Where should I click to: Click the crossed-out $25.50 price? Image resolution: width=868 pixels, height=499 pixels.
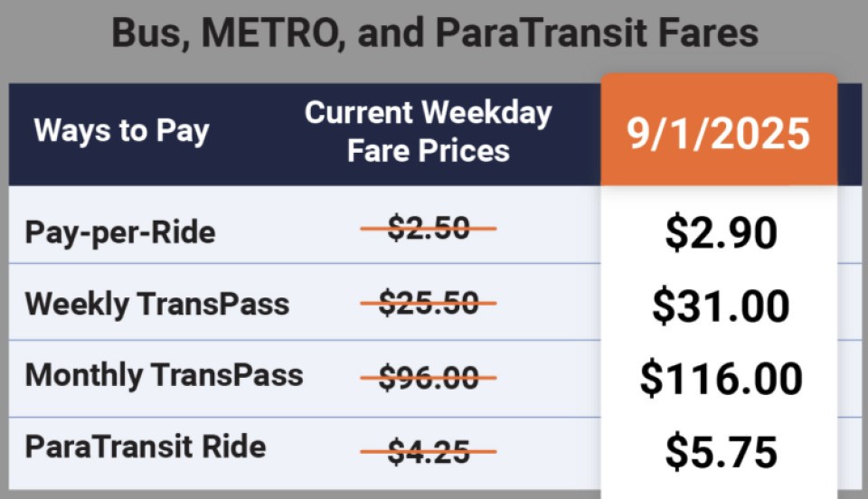coord(429,304)
